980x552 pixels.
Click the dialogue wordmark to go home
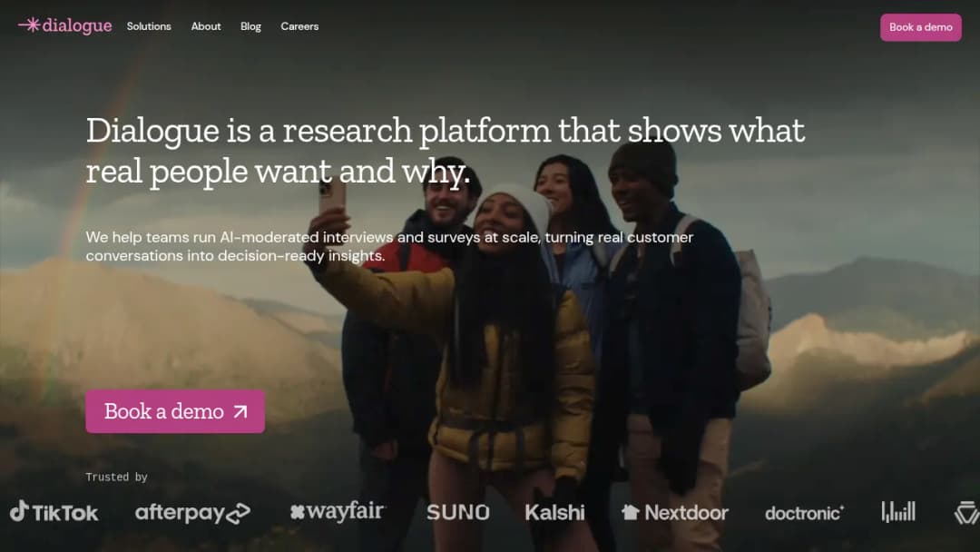77,25
